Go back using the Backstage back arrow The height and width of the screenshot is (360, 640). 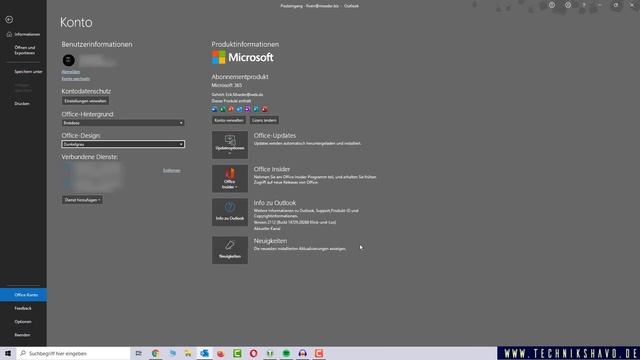9,20
